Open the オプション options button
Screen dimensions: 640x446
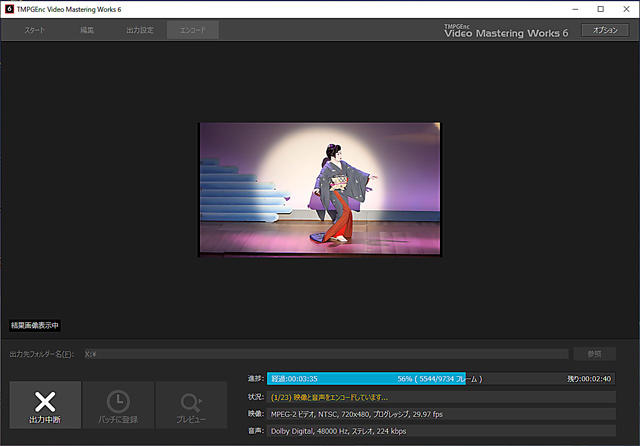tap(605, 31)
